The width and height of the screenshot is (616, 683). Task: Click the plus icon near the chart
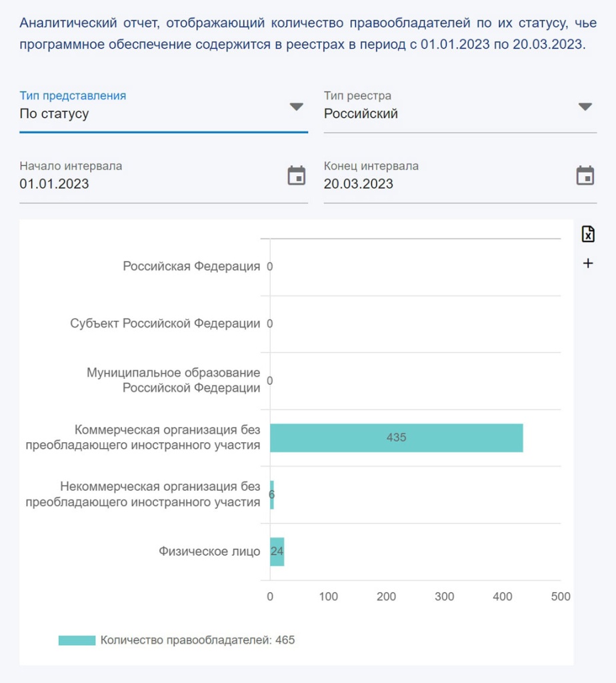587,263
